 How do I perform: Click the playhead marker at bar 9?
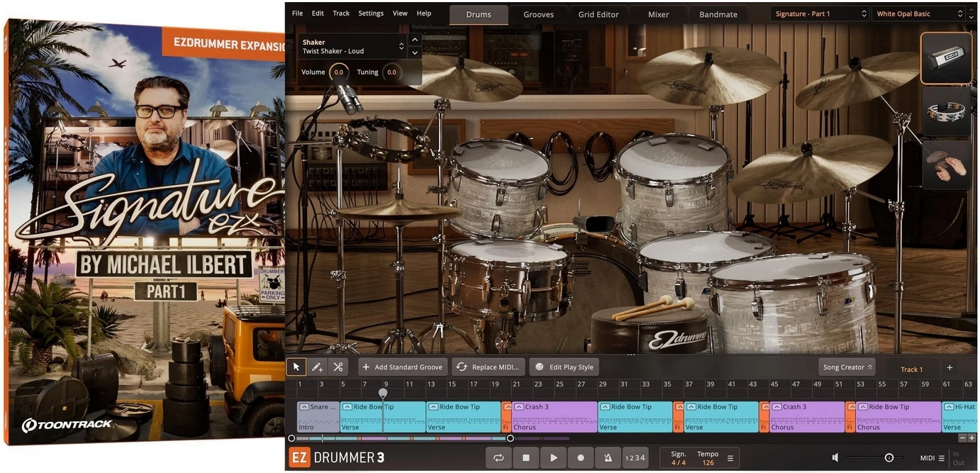click(x=383, y=392)
